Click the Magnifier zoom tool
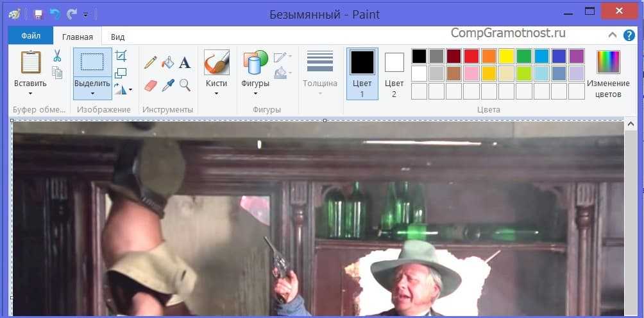The width and height of the screenshot is (644, 318). 185,85
